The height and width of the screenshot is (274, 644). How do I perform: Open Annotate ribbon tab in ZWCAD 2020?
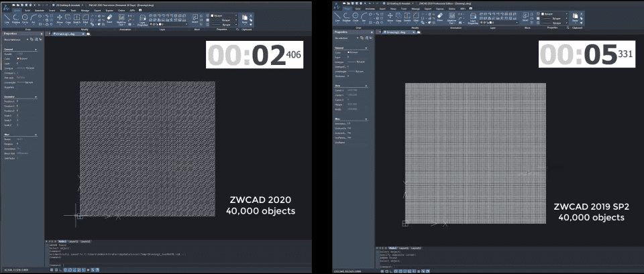(40, 11)
